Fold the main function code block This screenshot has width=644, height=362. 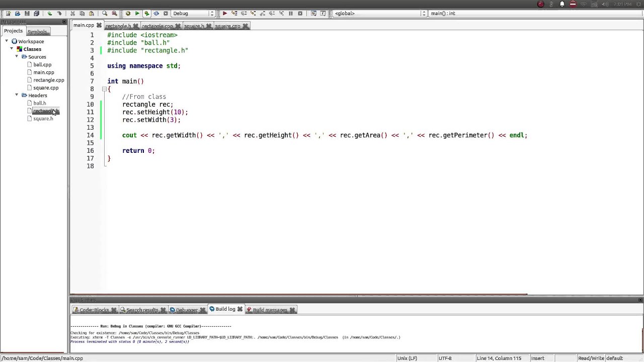pyautogui.click(x=104, y=89)
